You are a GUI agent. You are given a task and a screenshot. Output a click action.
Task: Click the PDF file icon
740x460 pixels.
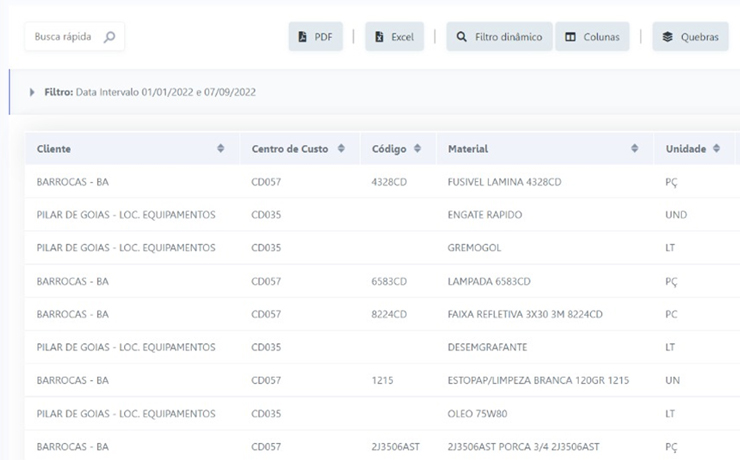click(302, 37)
